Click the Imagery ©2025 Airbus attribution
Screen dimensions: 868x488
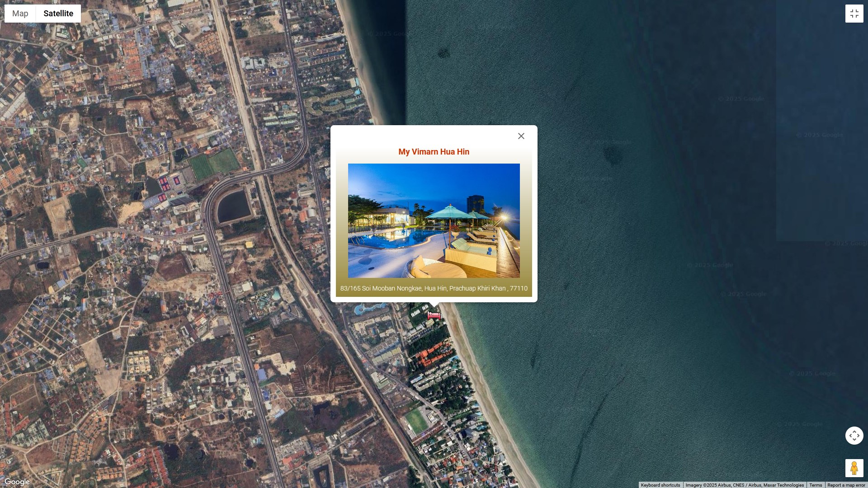click(744, 485)
